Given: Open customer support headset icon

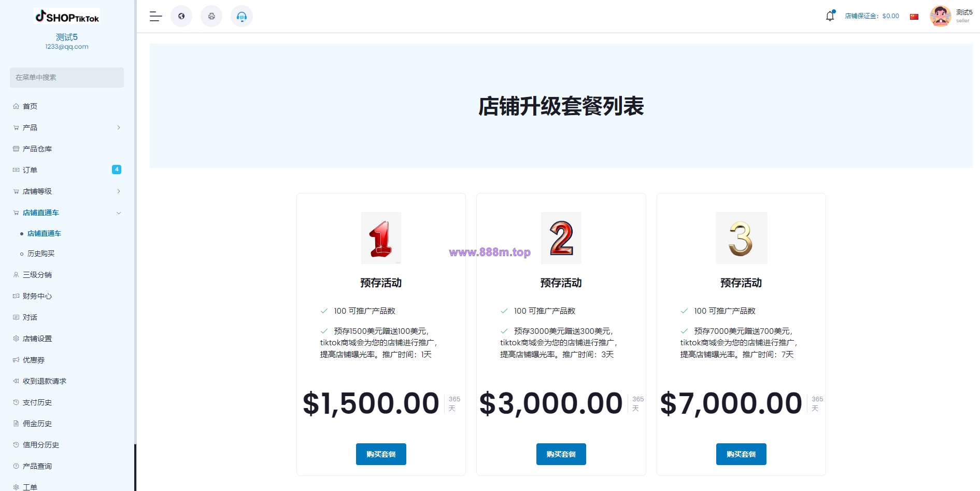Looking at the screenshot, I should tap(242, 16).
